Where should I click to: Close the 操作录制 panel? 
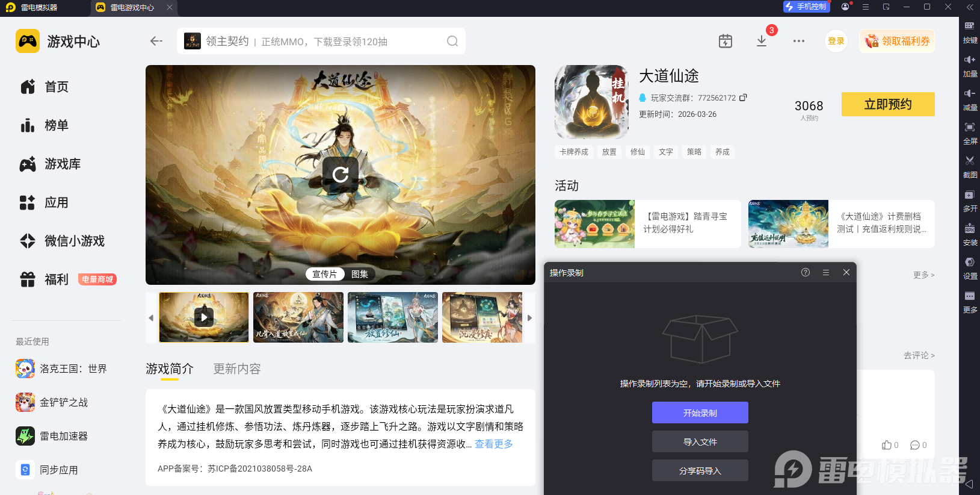846,272
